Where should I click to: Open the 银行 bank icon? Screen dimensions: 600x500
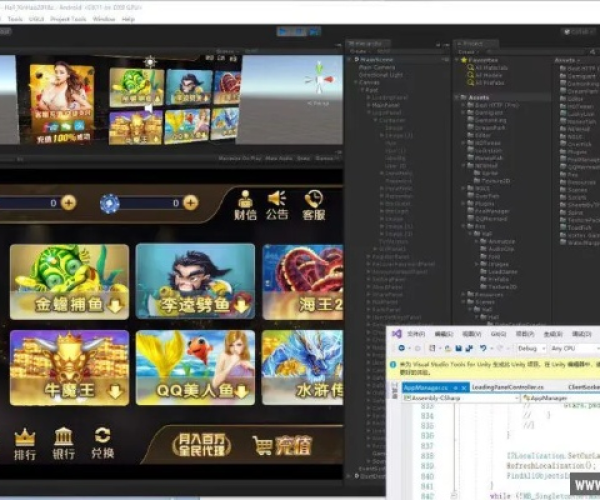point(64,443)
